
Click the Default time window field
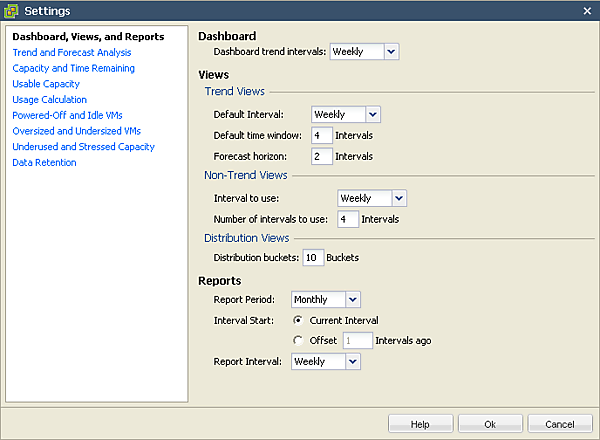(x=321, y=135)
